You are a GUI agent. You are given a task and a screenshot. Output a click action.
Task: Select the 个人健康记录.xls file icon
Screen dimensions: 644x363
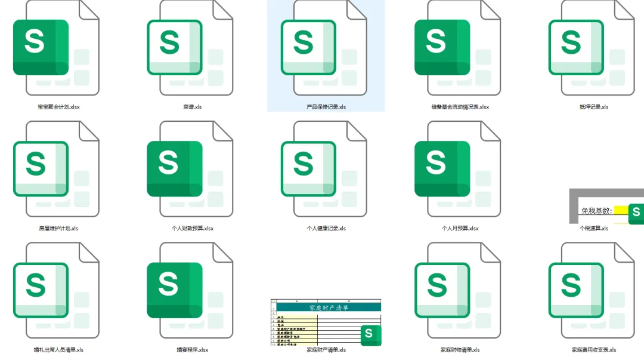click(324, 169)
